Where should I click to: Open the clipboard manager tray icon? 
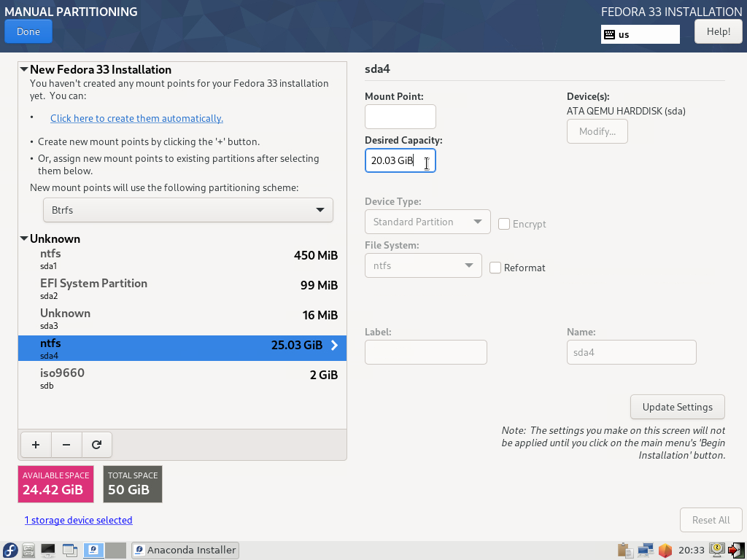coord(625,551)
